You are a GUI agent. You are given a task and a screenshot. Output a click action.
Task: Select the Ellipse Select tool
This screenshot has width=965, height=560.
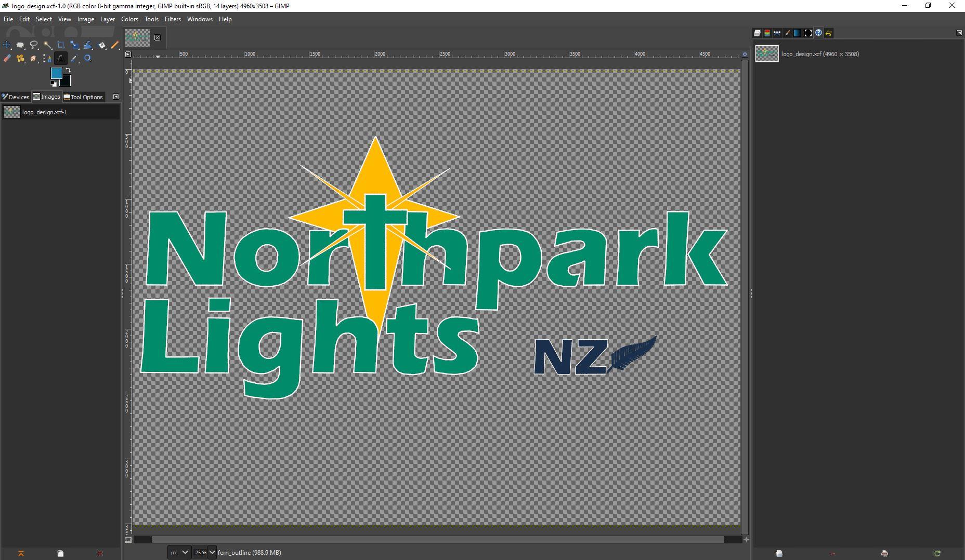(x=20, y=45)
